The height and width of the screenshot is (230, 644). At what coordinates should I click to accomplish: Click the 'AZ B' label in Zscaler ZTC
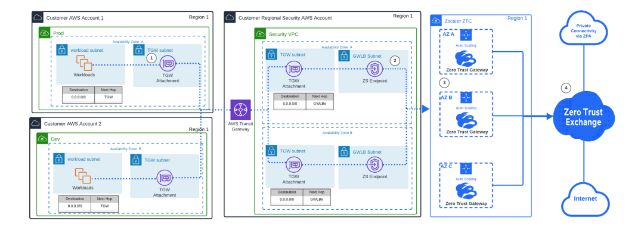point(447,98)
